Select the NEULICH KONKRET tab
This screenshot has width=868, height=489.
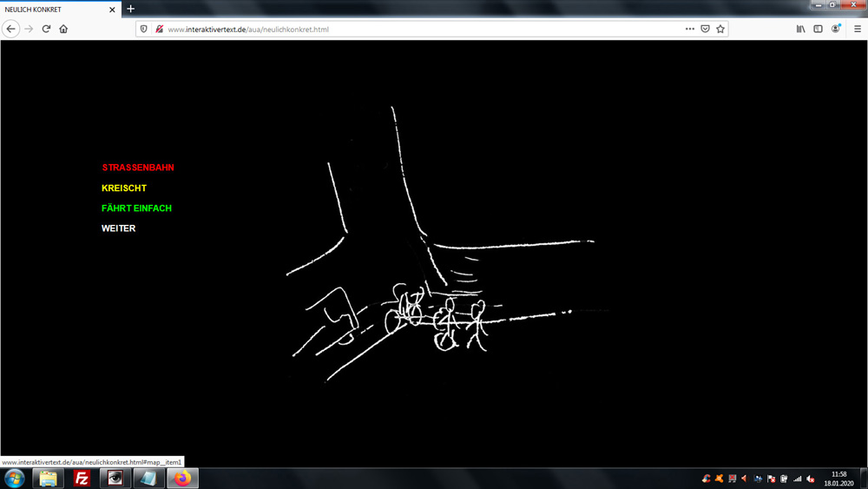click(52, 10)
